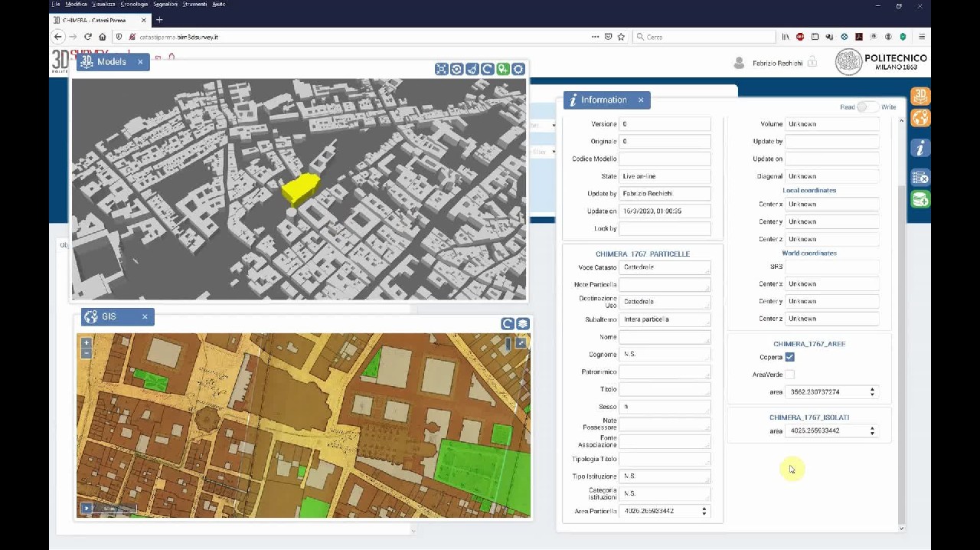This screenshot has width=980, height=550.
Task: Click the orange 3D models sidebar icon
Action: pyautogui.click(x=920, y=96)
